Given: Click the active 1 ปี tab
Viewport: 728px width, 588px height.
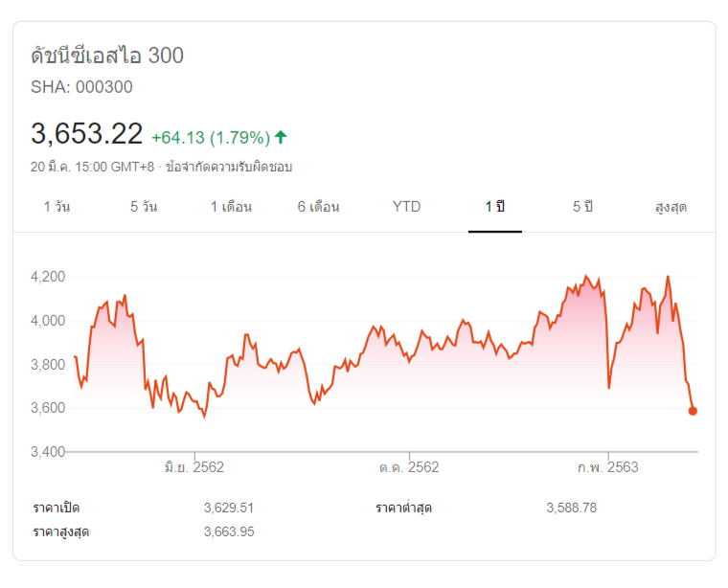Looking at the screenshot, I should point(494,206).
